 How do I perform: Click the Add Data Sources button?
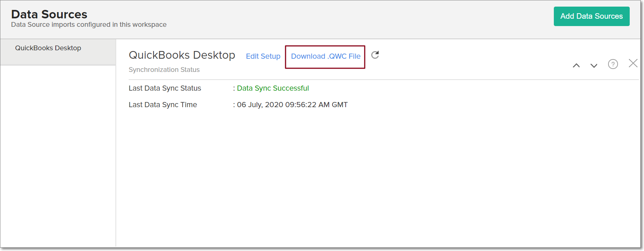point(591,16)
